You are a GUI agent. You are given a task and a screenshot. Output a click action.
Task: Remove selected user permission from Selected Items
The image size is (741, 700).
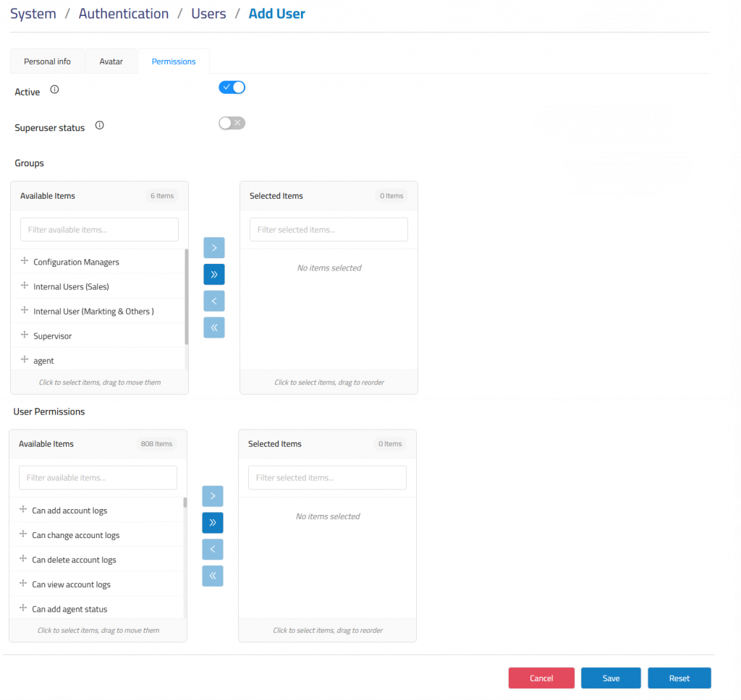[213, 549]
